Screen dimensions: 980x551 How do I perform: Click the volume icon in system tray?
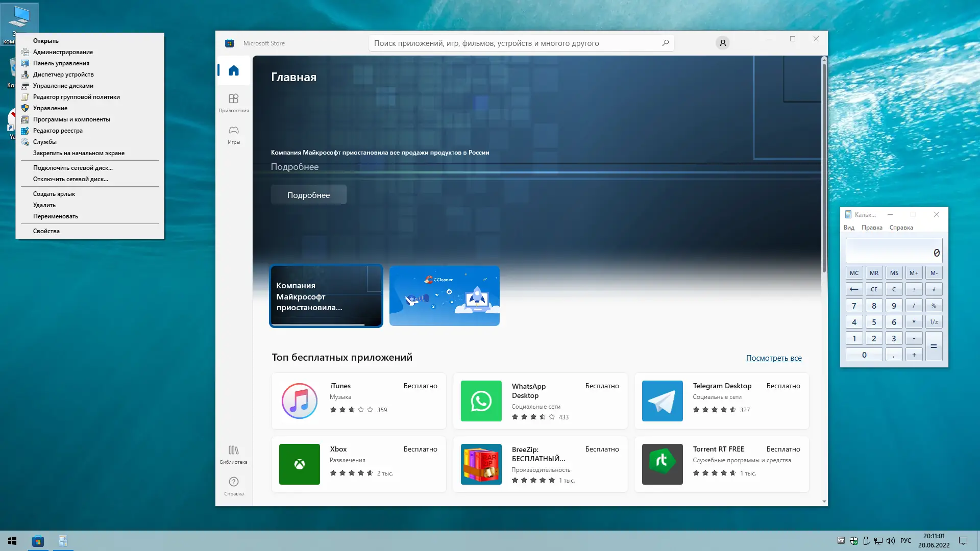point(891,541)
